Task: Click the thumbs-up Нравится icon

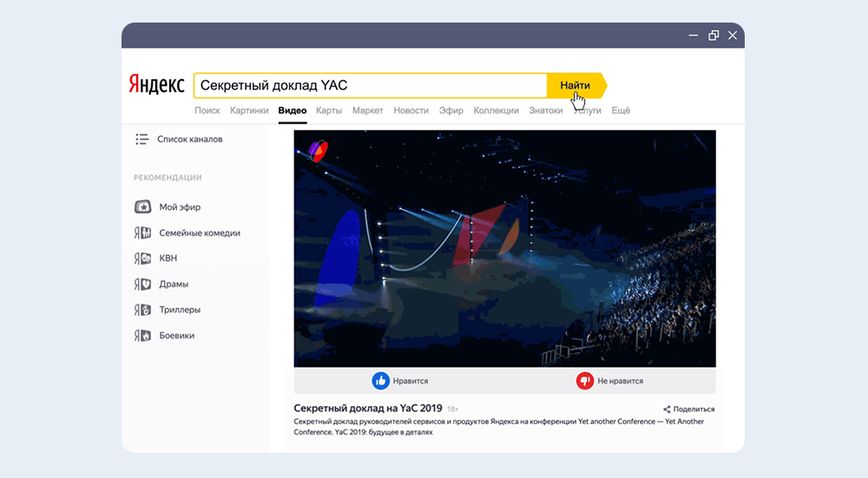Action: coord(380,381)
